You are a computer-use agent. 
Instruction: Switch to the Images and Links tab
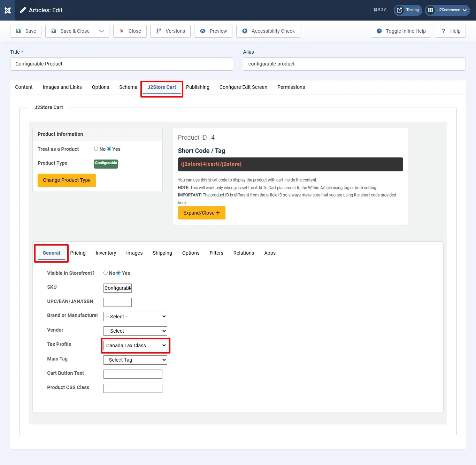[x=62, y=87]
